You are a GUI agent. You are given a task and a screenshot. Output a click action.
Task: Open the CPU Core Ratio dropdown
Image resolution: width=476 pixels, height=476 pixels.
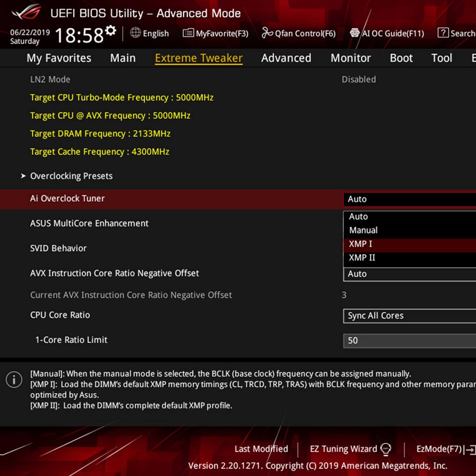coord(409,316)
